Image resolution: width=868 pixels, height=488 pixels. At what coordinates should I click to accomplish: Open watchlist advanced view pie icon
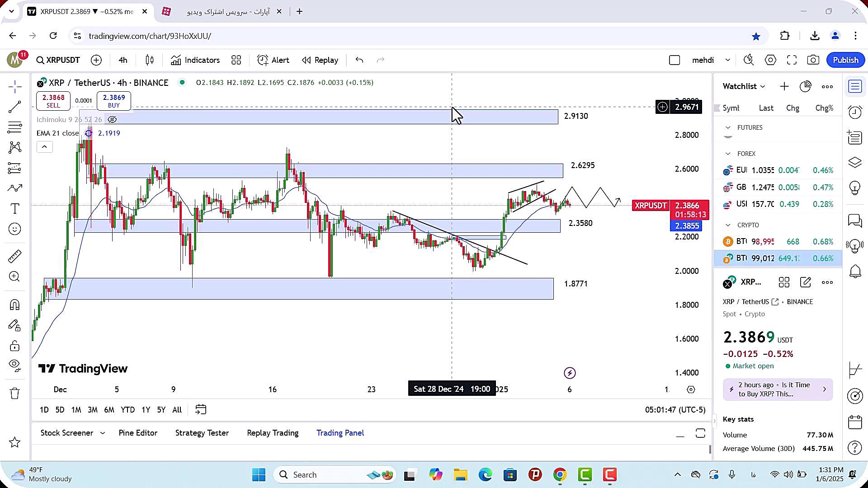(x=806, y=86)
